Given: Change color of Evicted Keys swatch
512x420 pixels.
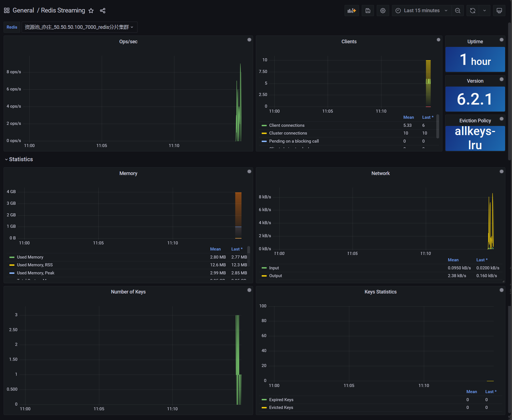Looking at the screenshot, I should pos(264,408).
